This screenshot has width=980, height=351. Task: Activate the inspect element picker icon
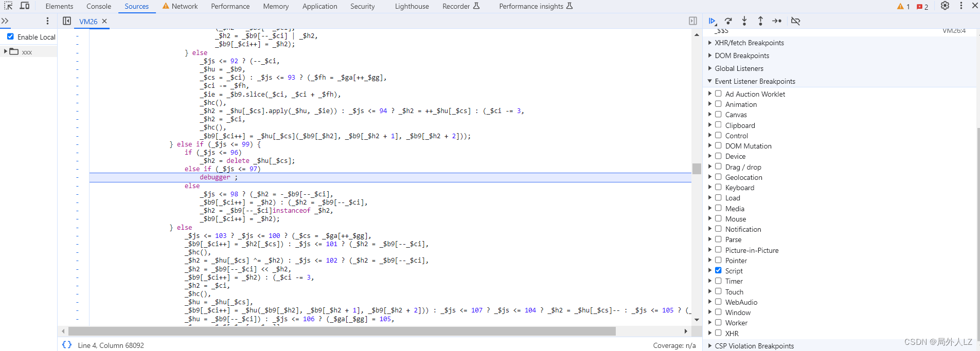8,6
